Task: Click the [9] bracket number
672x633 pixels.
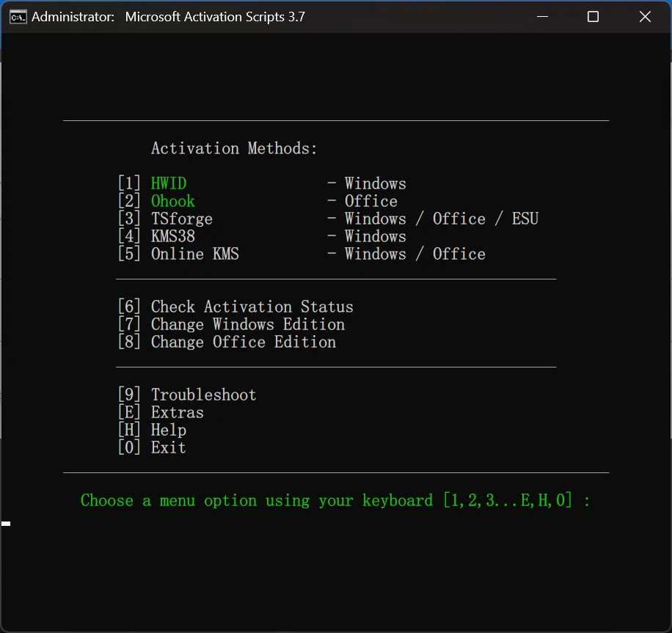Action: click(129, 395)
